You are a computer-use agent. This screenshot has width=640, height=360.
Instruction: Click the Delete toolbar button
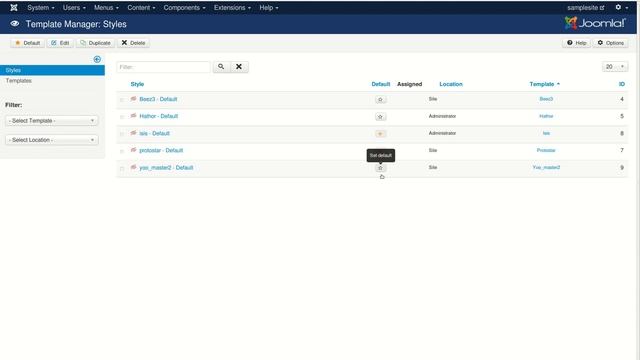(133, 43)
